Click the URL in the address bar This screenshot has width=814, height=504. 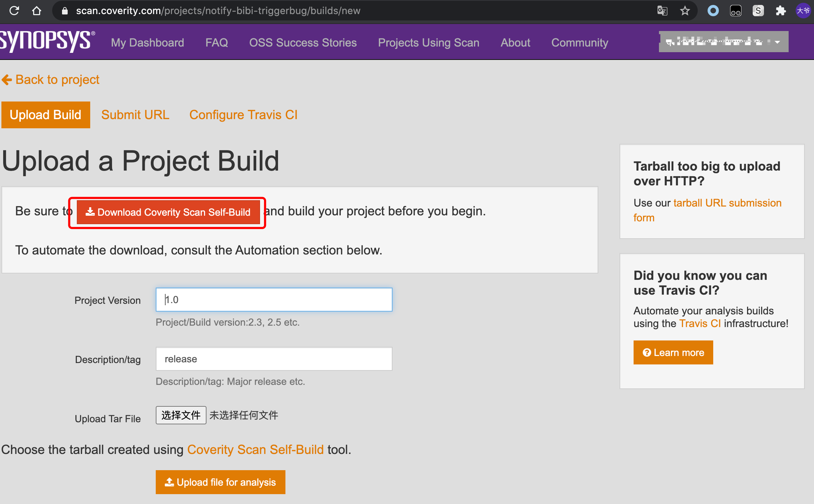click(218, 11)
